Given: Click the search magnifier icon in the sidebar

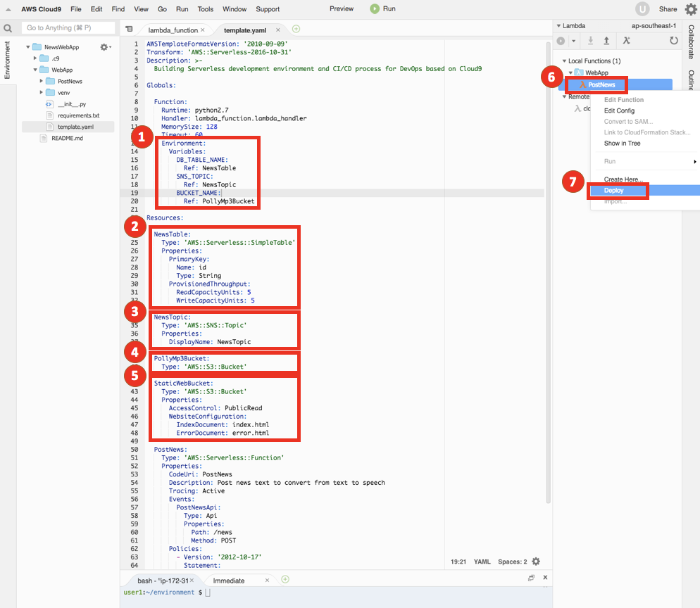Looking at the screenshot, I should point(8,29).
